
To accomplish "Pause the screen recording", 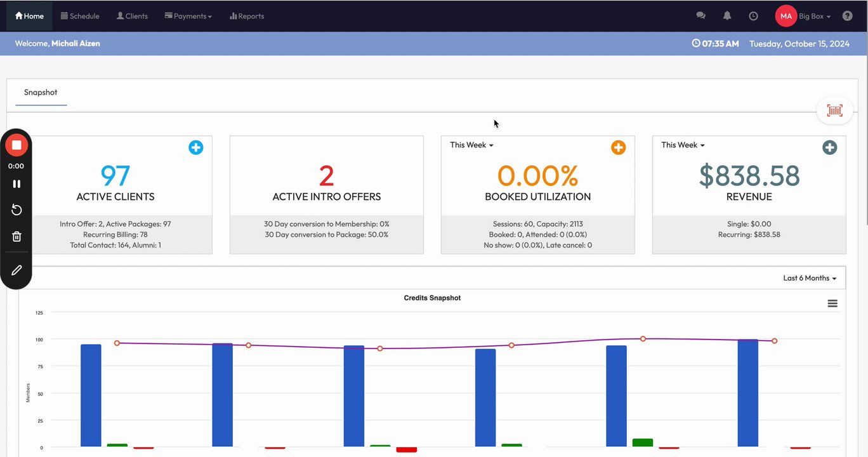I will pyautogui.click(x=16, y=183).
